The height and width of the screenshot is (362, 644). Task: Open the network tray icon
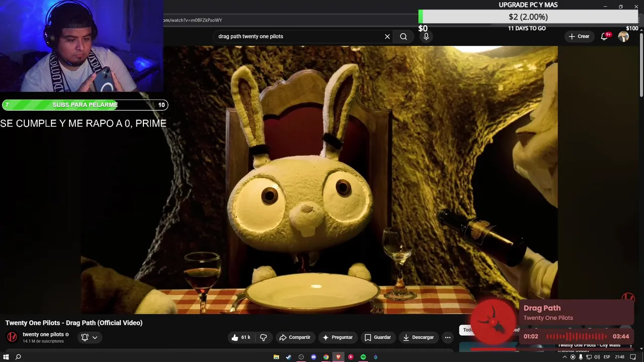589,357
